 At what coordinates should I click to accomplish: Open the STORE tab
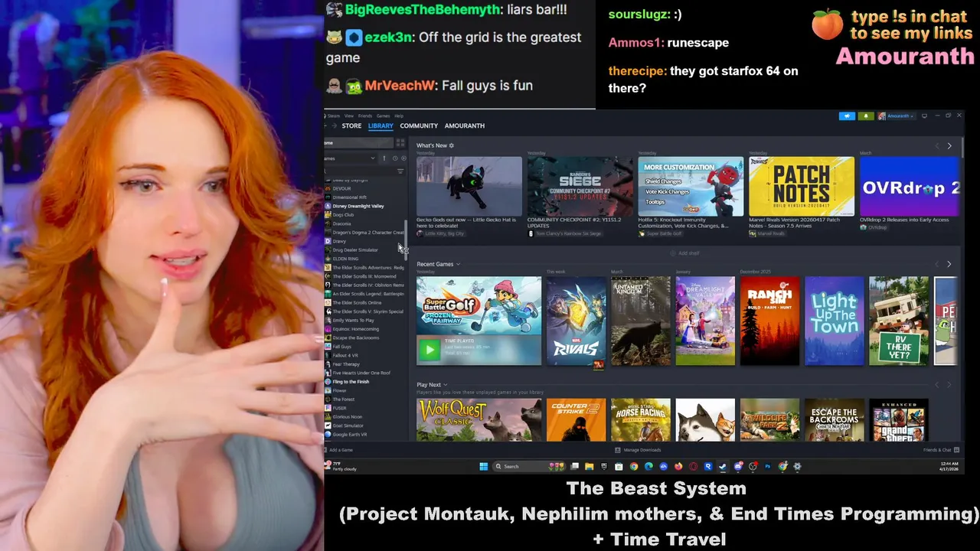pyautogui.click(x=351, y=126)
